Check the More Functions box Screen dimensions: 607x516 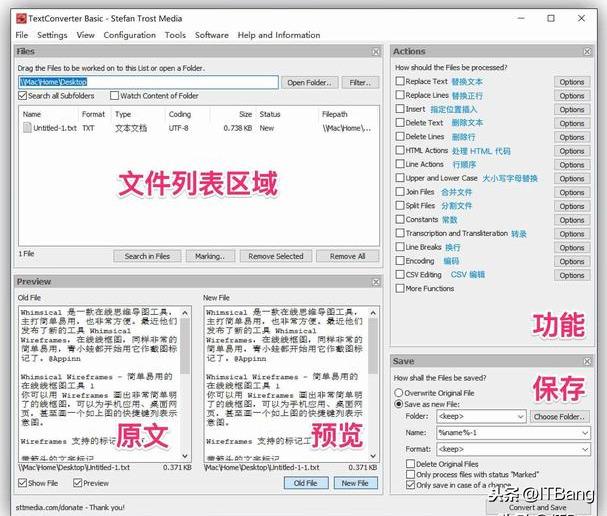click(400, 288)
